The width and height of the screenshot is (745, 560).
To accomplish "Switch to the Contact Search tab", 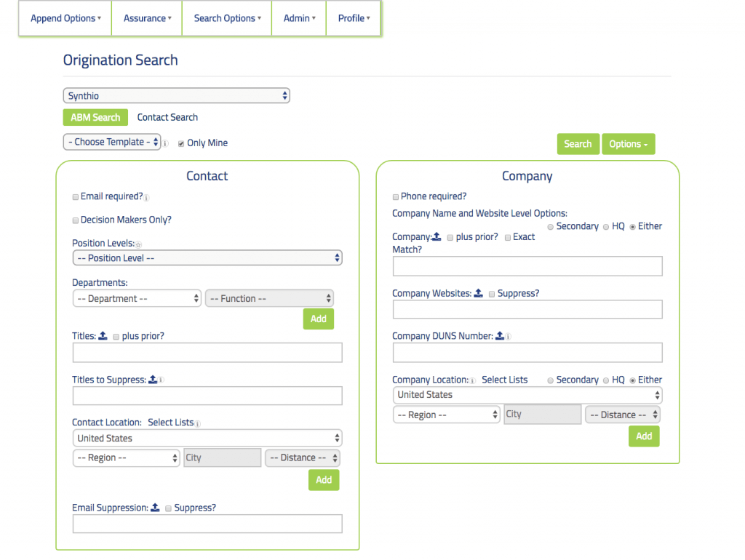I will (x=167, y=117).
